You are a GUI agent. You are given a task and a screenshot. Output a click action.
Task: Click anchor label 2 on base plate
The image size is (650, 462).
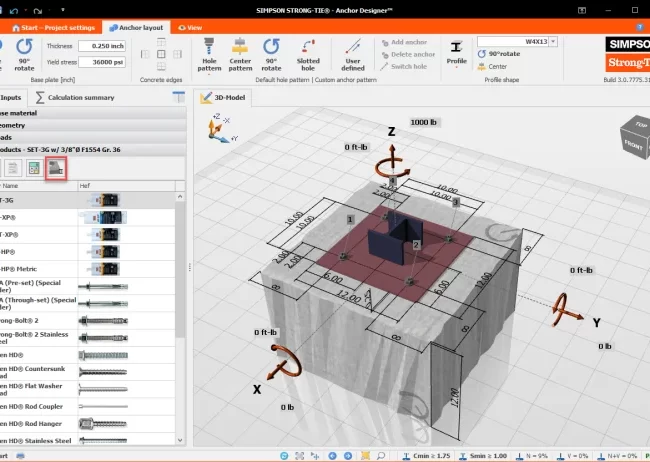(416, 245)
